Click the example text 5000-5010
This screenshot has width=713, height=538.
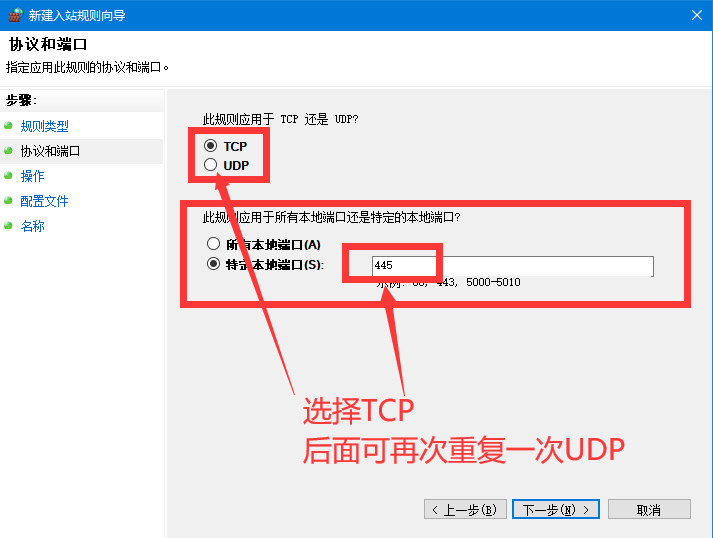493,282
